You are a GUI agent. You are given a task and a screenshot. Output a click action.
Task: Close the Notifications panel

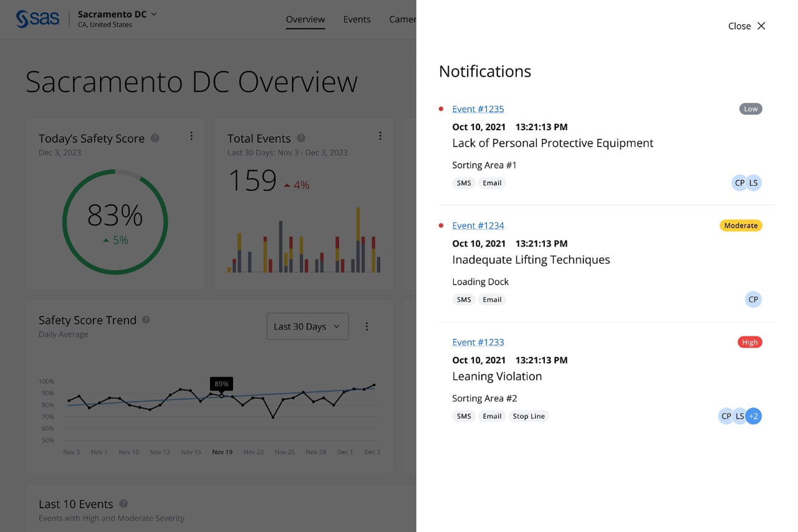click(746, 26)
